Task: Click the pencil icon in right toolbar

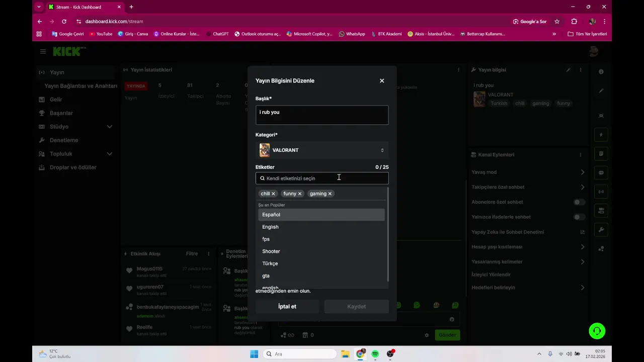Action: pyautogui.click(x=601, y=91)
